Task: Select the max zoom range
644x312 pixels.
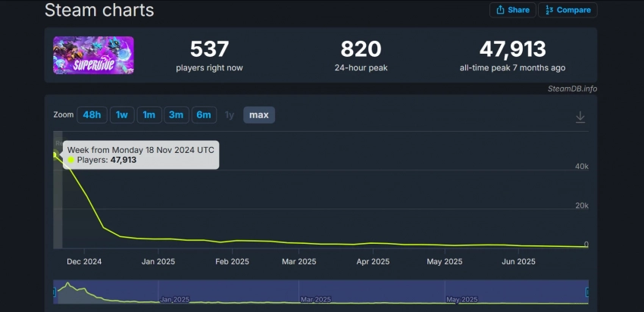Action: click(259, 115)
